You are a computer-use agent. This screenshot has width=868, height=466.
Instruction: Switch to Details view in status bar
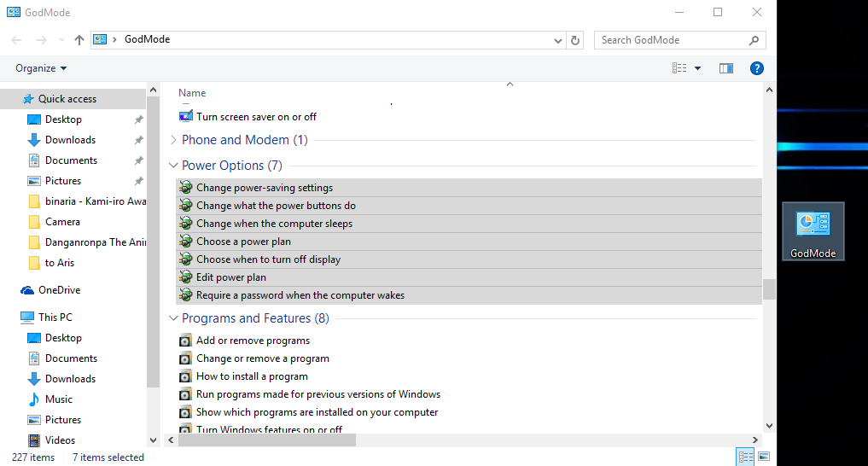(x=745, y=457)
